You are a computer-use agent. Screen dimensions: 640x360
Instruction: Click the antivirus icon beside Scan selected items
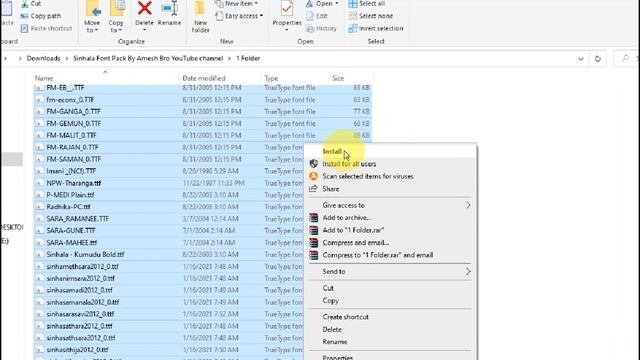[313, 176]
